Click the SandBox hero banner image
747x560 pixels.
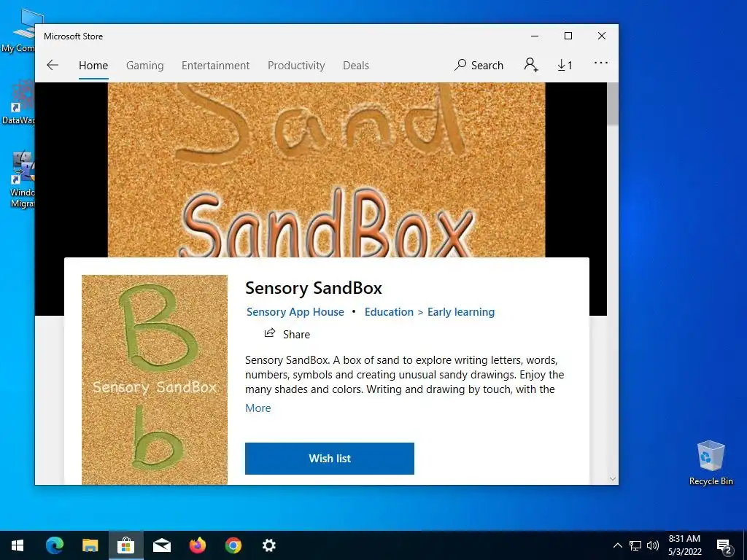click(326, 170)
